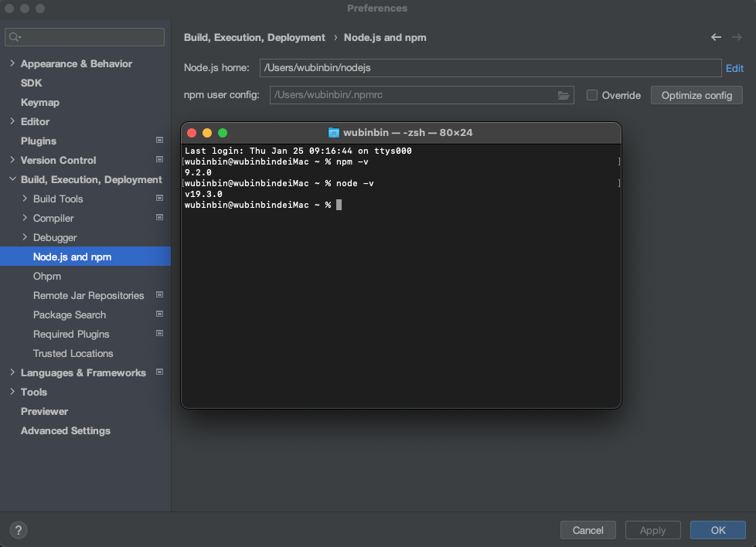Focus the Preferences search field
Screen dimensions: 756x547
[x=84, y=37]
